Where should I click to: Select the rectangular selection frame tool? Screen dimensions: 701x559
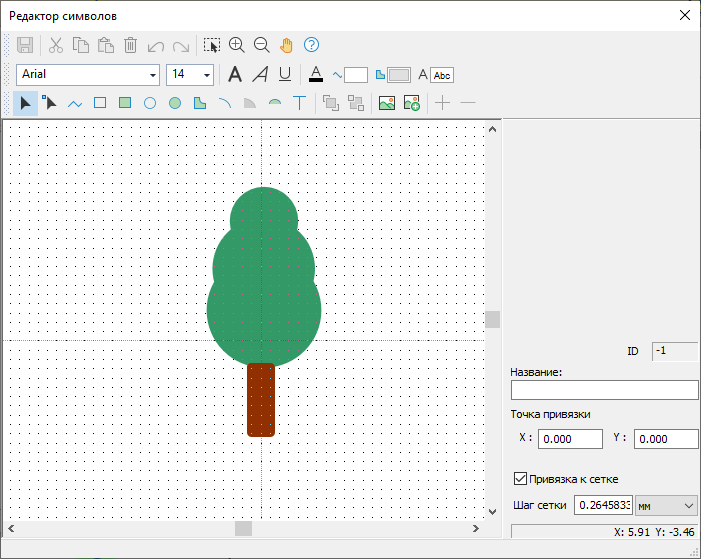coord(211,45)
